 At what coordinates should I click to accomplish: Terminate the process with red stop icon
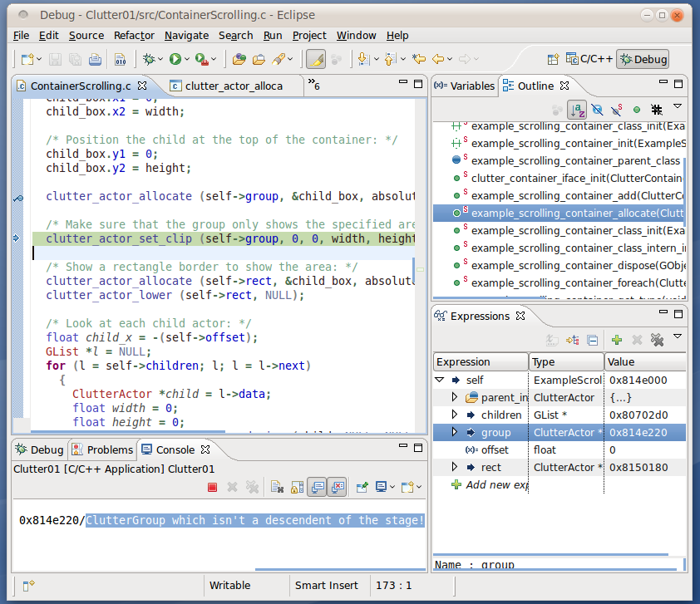tap(212, 488)
